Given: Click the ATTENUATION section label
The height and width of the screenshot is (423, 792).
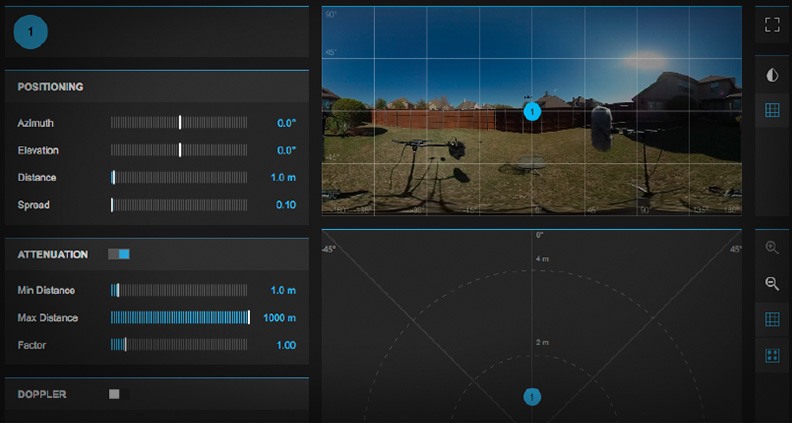Looking at the screenshot, I should point(53,254).
